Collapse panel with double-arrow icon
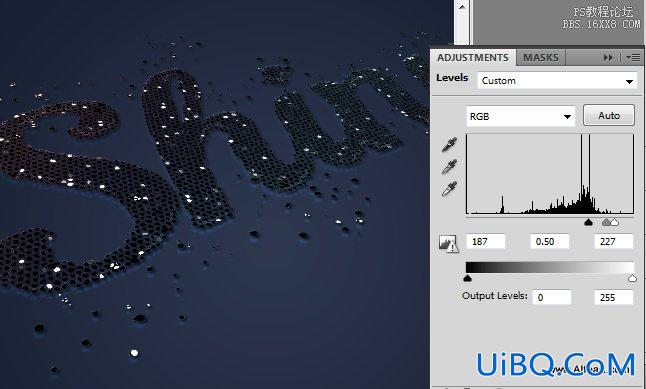The image size is (646, 389). (x=608, y=58)
